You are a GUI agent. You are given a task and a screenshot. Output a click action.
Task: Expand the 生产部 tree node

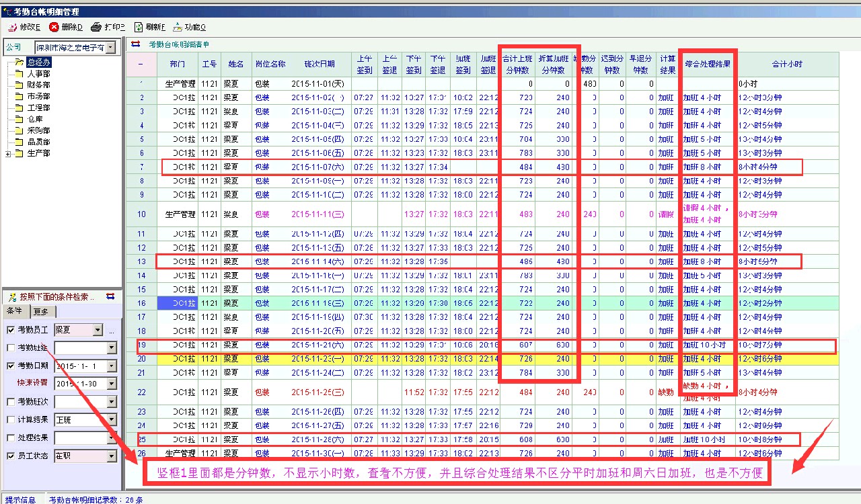pyautogui.click(x=7, y=154)
